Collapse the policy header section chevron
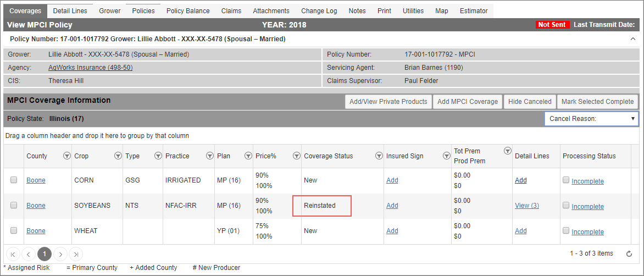 (632, 39)
